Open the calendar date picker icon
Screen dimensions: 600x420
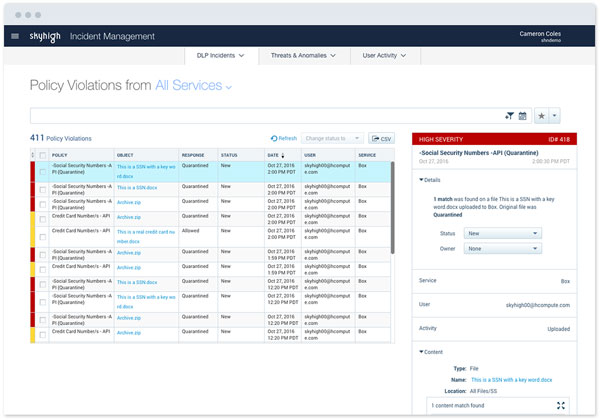pyautogui.click(x=522, y=116)
